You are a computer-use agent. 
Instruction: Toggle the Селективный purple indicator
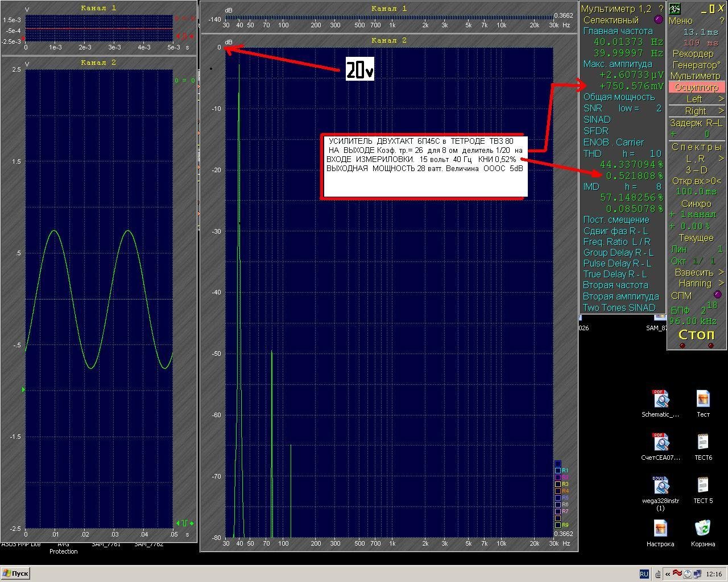click(x=659, y=19)
